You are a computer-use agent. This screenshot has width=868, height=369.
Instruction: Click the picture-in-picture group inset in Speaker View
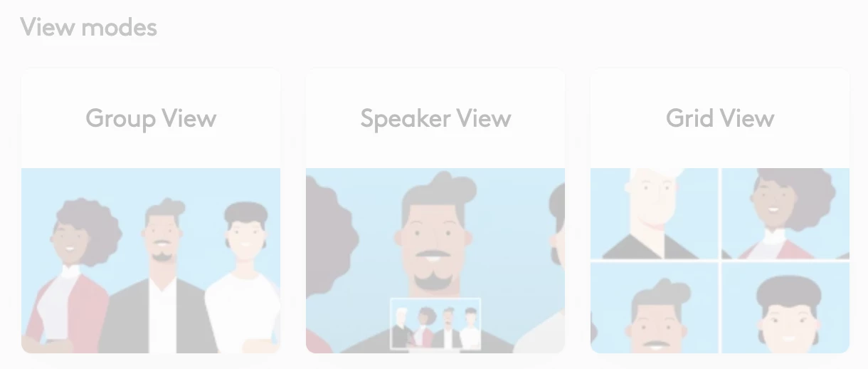coord(435,324)
